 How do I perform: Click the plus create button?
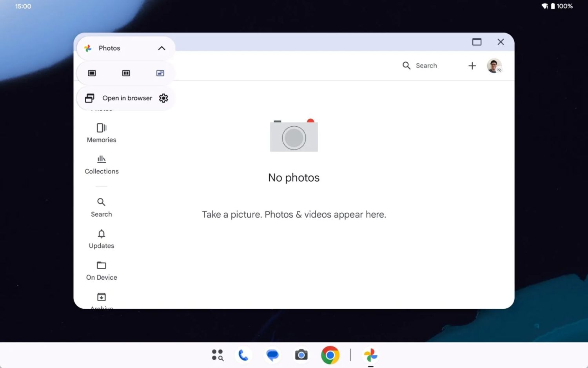(472, 66)
